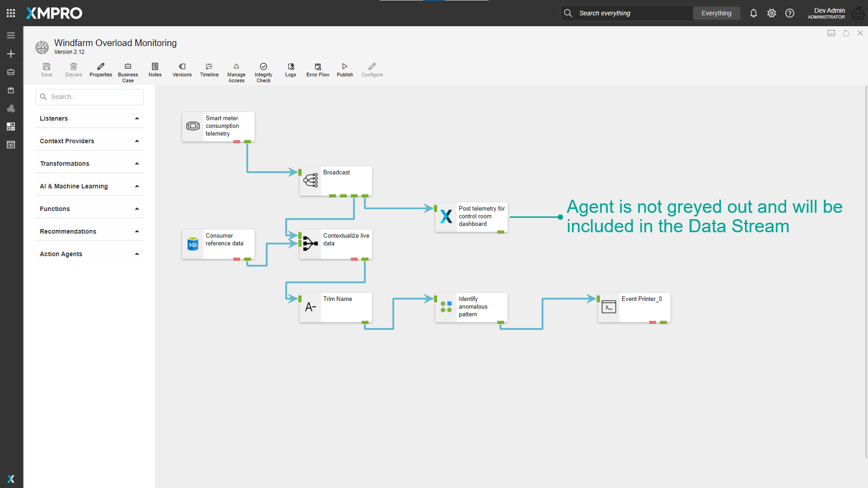Image resolution: width=868 pixels, height=488 pixels.
Task: Open the Business Case panel
Action: pyautogui.click(x=128, y=72)
